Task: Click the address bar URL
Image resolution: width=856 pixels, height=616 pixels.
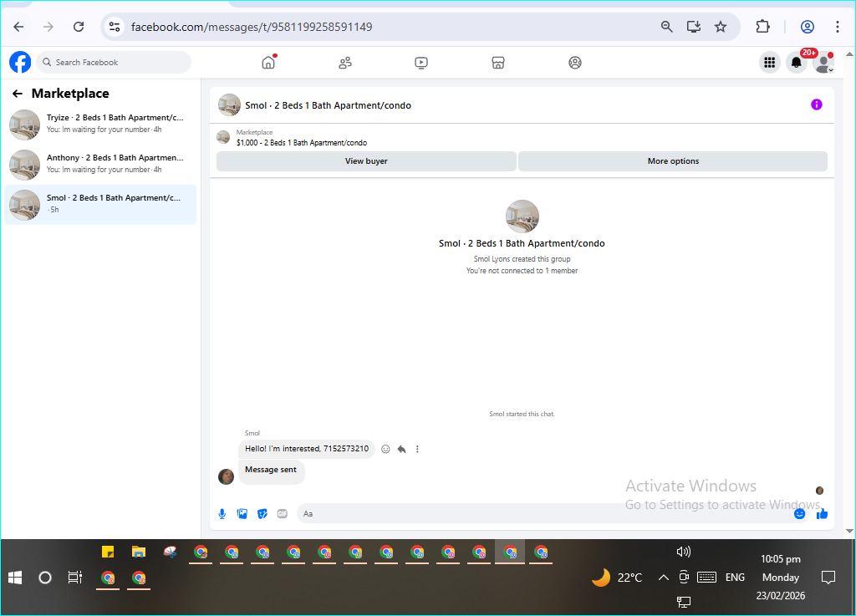Action: pos(252,27)
